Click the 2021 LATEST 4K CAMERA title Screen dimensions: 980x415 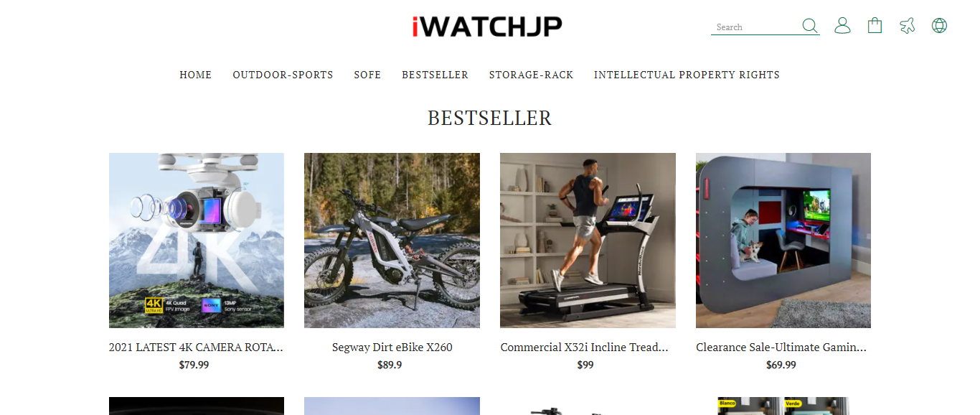click(x=197, y=348)
